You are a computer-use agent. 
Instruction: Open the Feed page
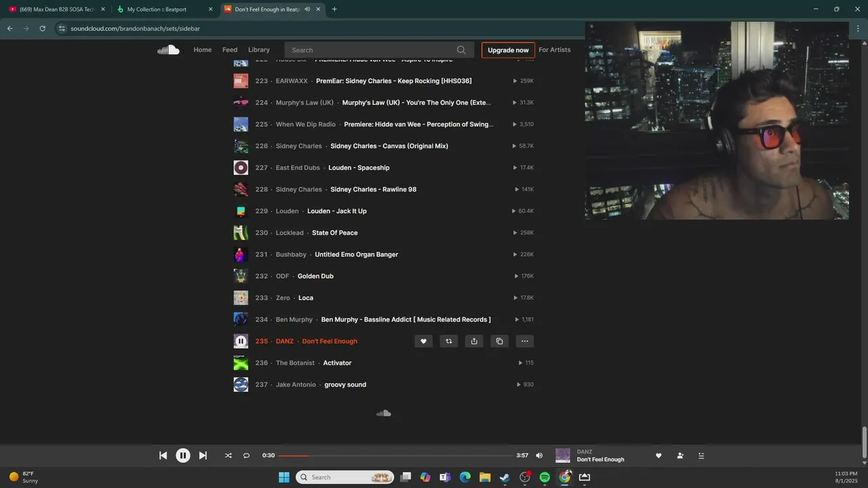tap(230, 50)
